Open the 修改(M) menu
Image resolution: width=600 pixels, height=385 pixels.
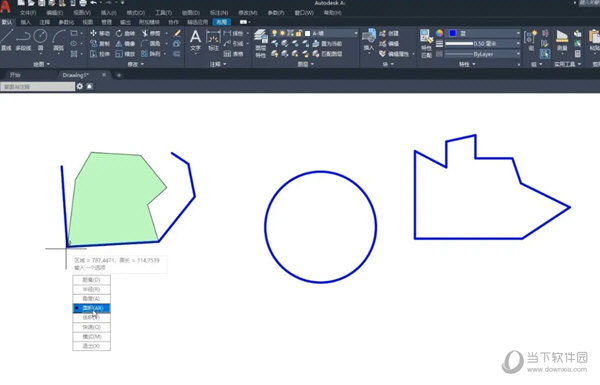point(248,13)
